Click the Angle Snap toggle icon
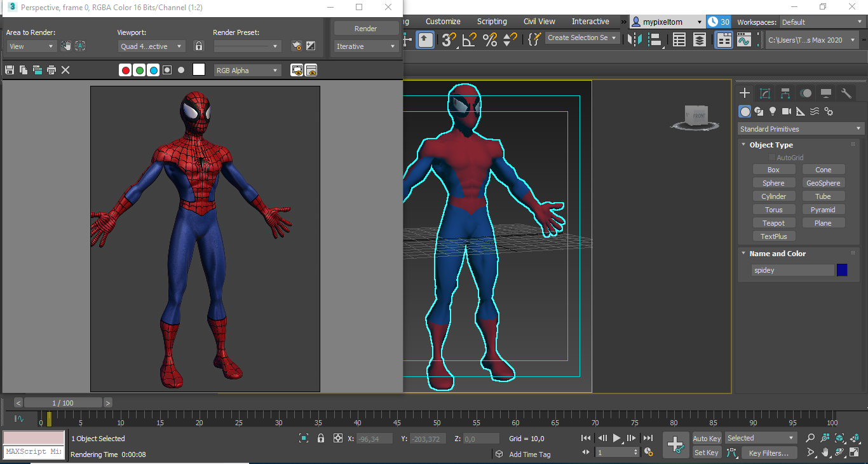 point(470,39)
